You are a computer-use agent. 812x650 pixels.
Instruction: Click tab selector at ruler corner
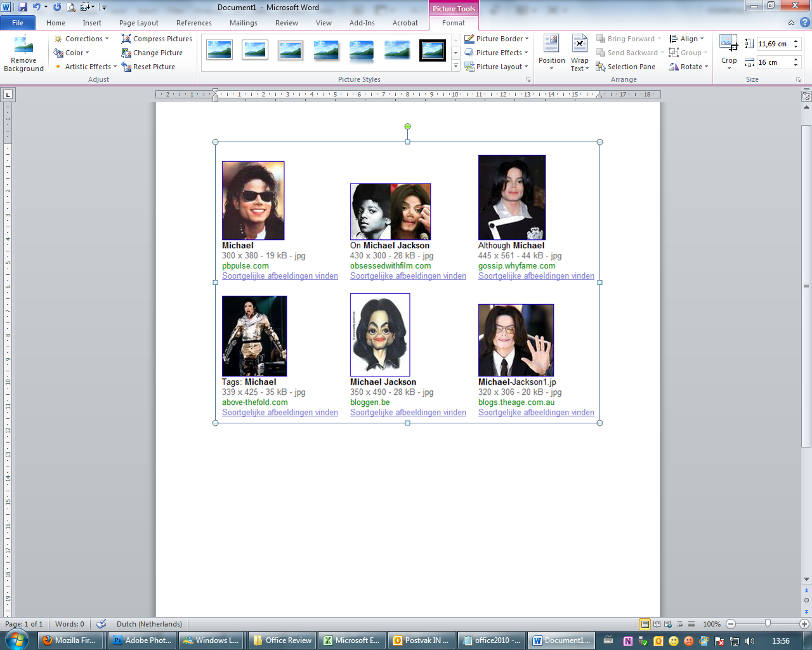[8, 95]
